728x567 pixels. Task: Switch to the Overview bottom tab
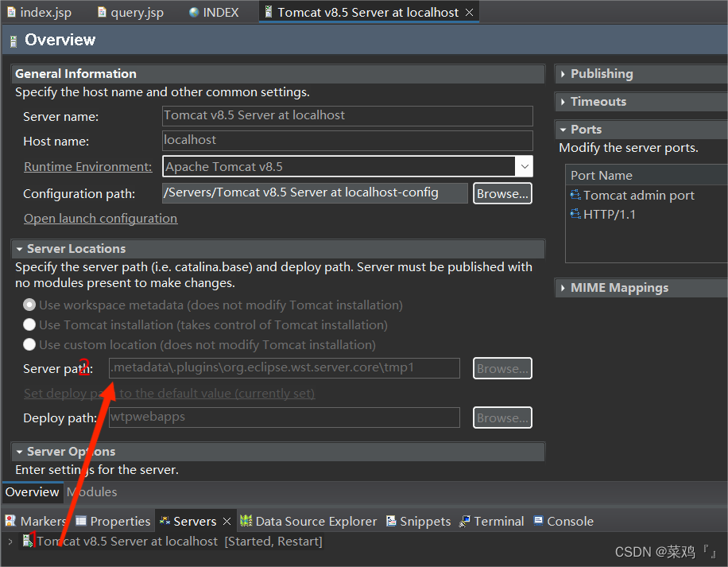coord(32,492)
